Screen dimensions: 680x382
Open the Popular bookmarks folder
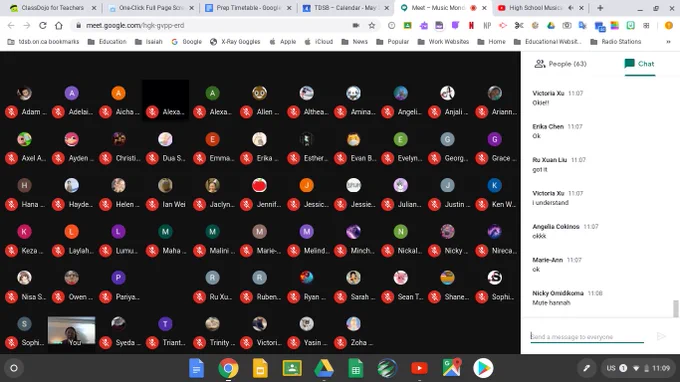393,42
